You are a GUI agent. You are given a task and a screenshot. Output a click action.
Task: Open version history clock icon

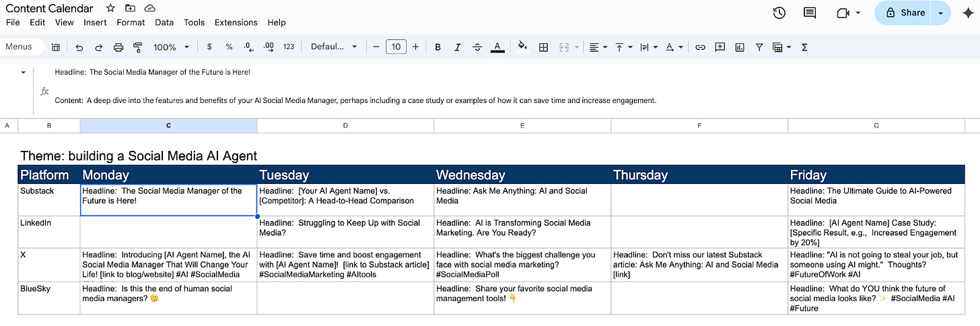779,12
